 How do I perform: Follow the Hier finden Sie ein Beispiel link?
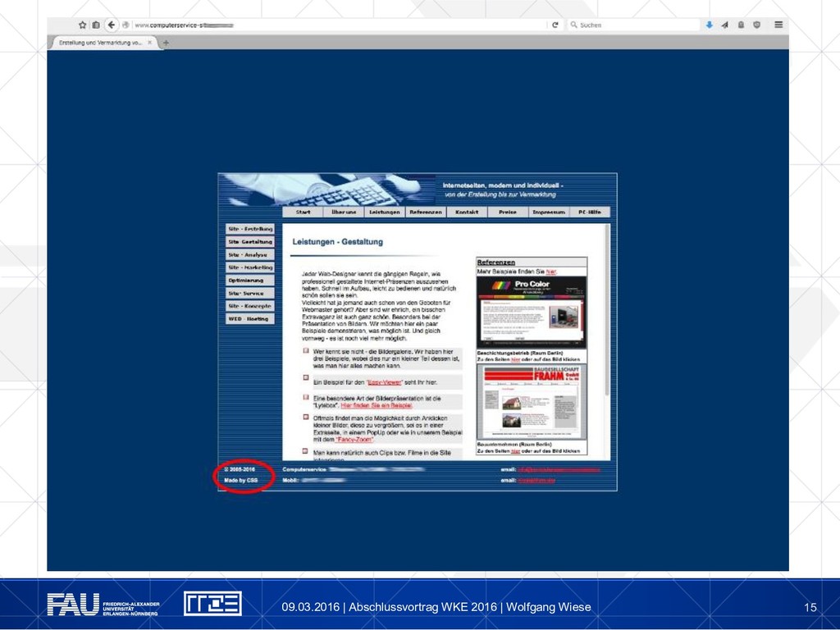377,405
